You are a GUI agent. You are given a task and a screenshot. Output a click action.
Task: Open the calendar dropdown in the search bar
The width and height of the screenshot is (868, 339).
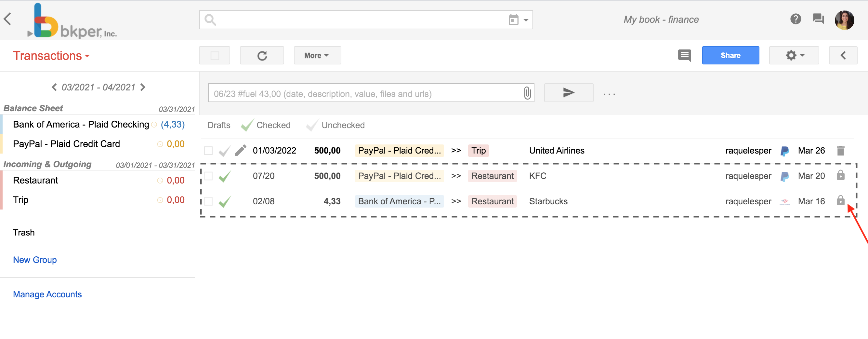[519, 20]
